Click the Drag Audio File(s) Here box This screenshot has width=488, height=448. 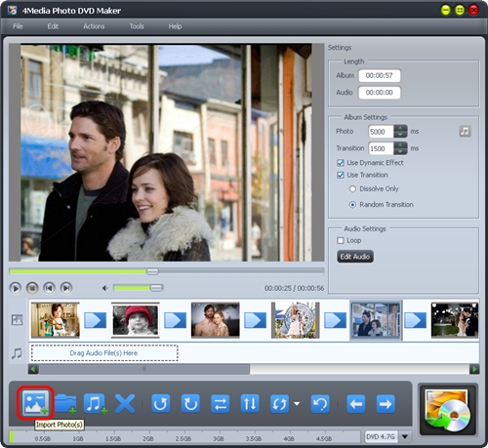104,353
